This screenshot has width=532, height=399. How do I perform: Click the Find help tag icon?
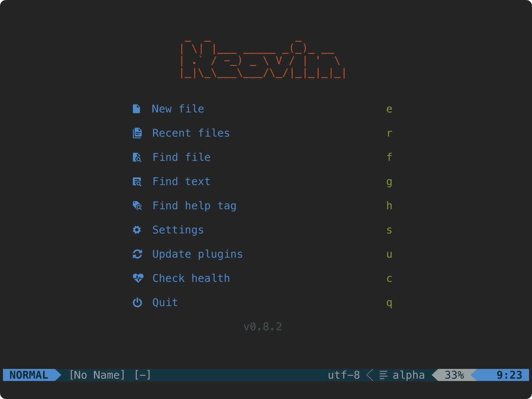tap(137, 206)
